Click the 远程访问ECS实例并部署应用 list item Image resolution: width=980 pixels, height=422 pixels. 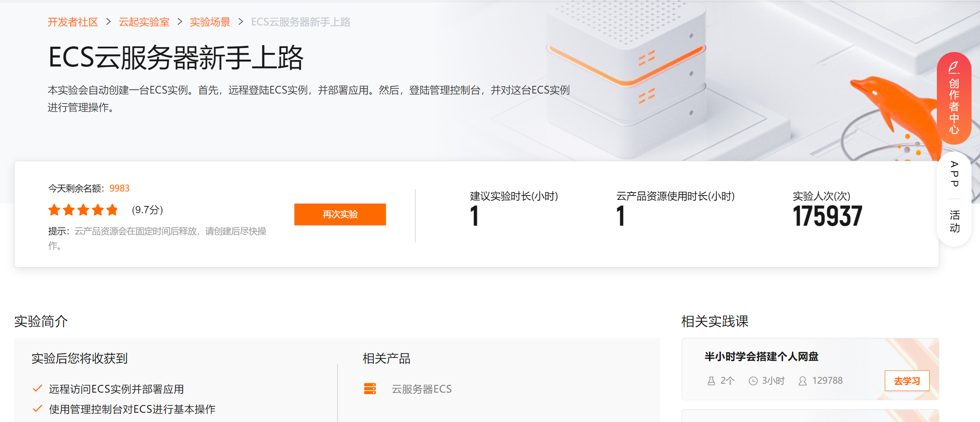pos(116,389)
